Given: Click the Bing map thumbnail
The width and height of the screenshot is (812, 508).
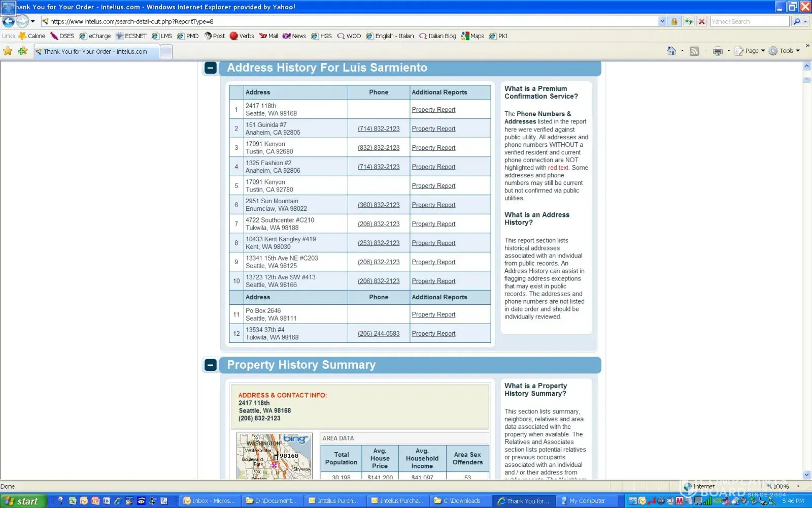Looking at the screenshot, I should tap(274, 456).
